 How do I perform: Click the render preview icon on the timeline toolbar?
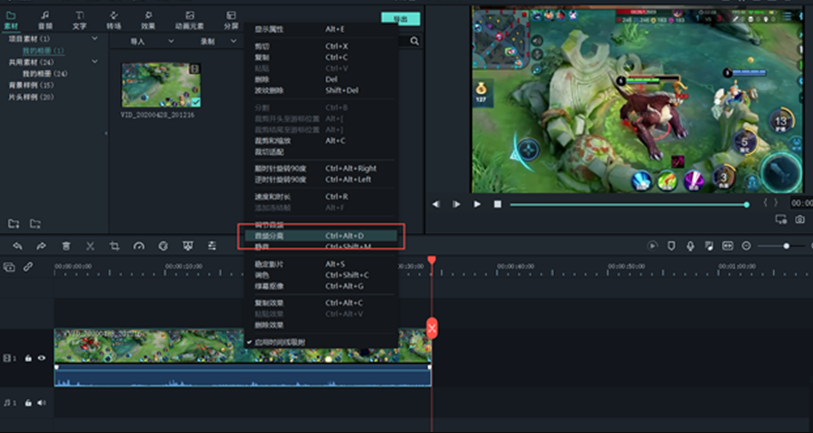(x=653, y=246)
